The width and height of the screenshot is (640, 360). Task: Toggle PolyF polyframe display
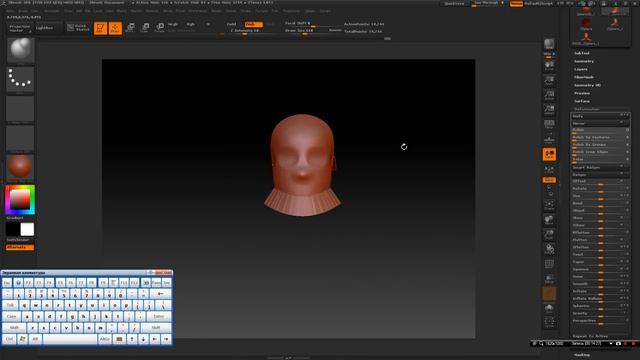tap(549, 264)
